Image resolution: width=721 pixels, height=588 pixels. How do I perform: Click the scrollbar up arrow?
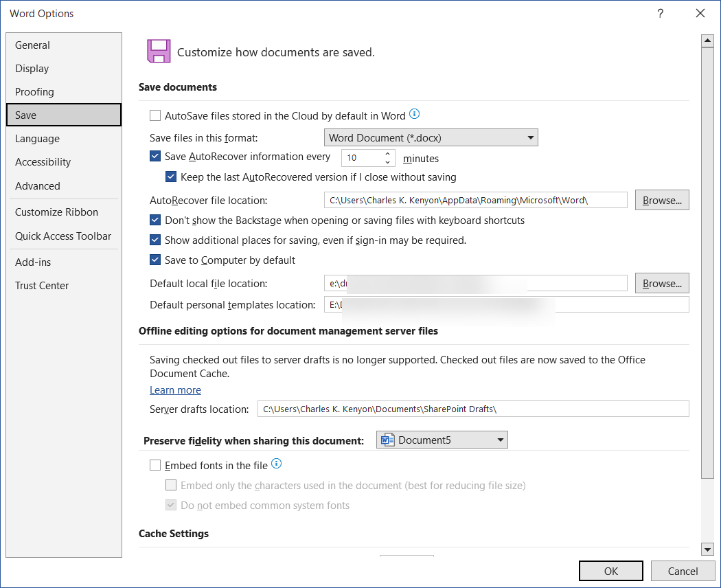click(708, 40)
